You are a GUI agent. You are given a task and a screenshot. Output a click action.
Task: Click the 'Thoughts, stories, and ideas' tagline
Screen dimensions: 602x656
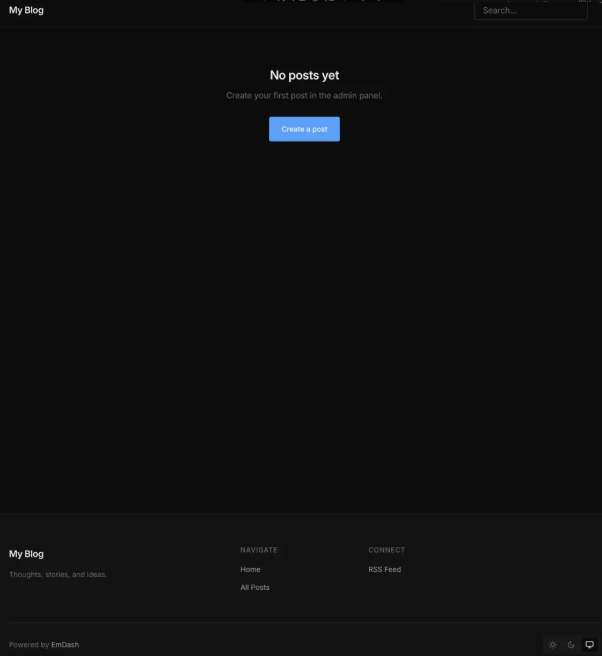point(58,574)
